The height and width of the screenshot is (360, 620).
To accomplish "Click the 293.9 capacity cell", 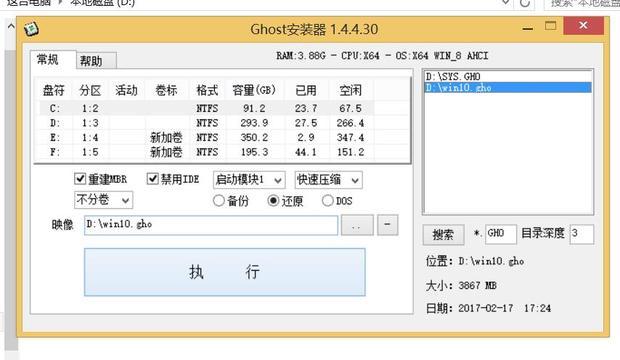I will (x=254, y=123).
